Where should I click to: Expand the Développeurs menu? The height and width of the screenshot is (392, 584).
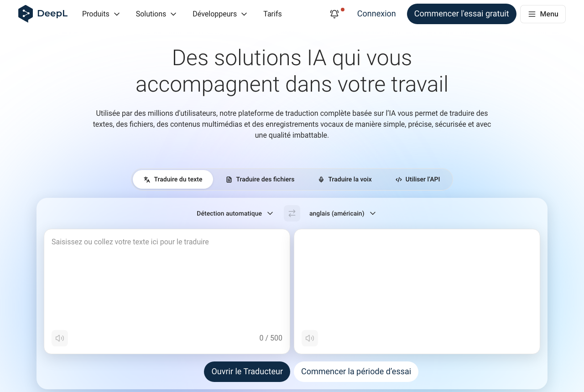pos(220,14)
